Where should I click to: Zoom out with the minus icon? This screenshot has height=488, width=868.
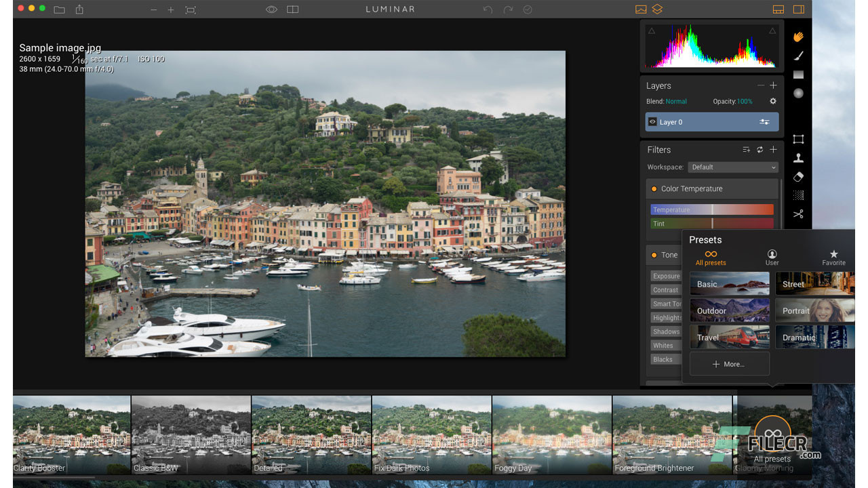(154, 10)
